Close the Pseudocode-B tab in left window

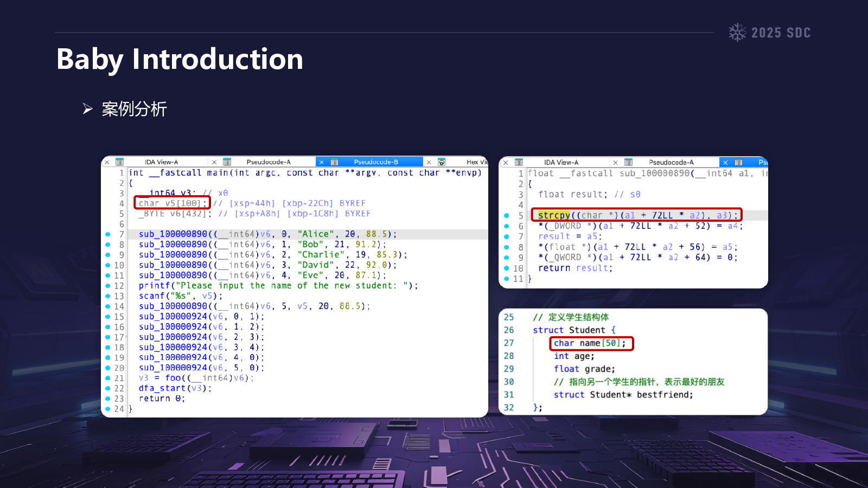pos(321,162)
